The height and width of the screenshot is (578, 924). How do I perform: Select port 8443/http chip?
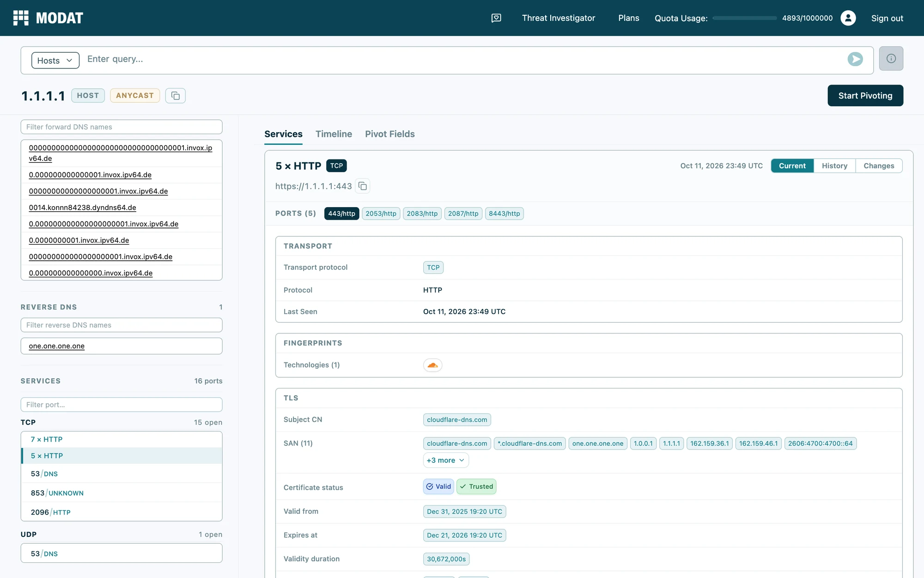click(504, 214)
